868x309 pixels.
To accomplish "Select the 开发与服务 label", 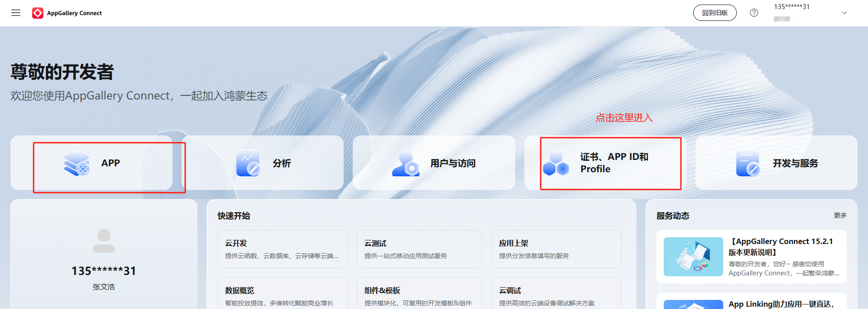I will tap(795, 163).
